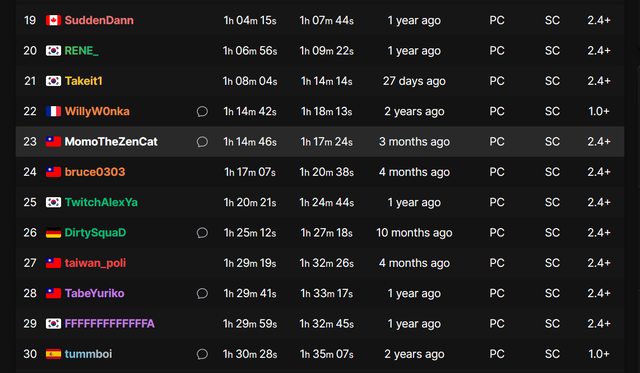Open WillyW0nka's run comment bubble icon
The height and width of the screenshot is (373, 640).
coord(202,111)
